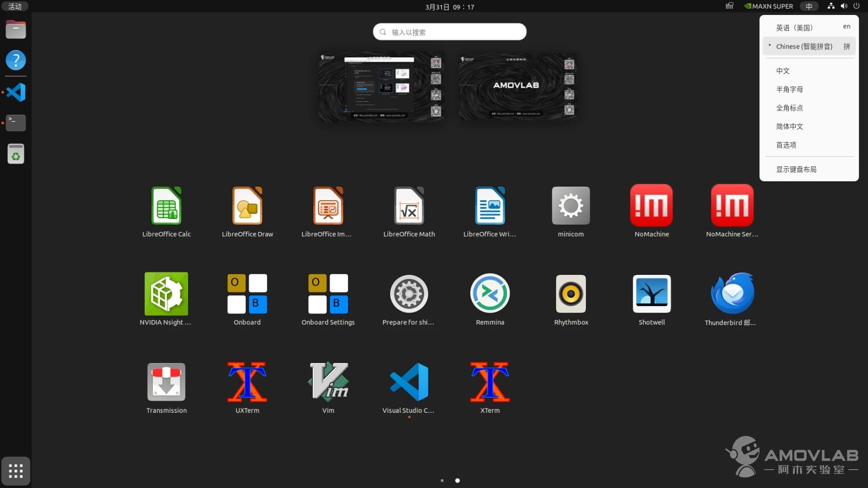This screenshot has height=488, width=868.
Task: Toggle Show Applications grid button
Action: pos(15,471)
